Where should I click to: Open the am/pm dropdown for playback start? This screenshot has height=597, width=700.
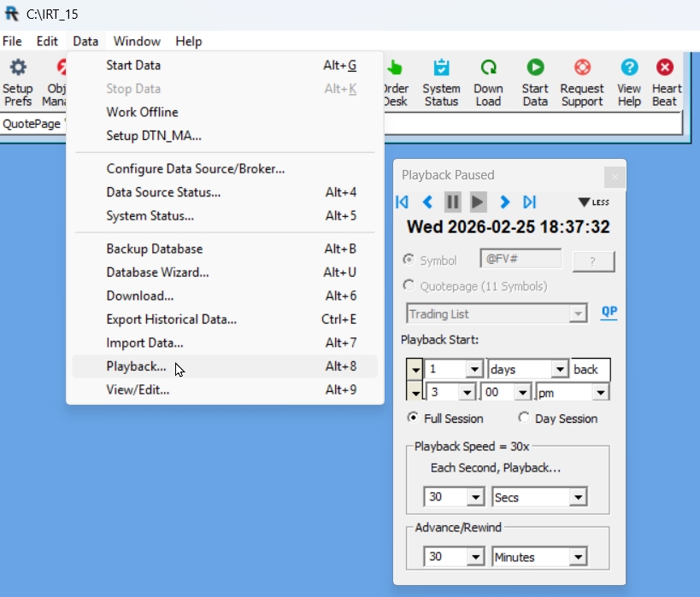600,393
